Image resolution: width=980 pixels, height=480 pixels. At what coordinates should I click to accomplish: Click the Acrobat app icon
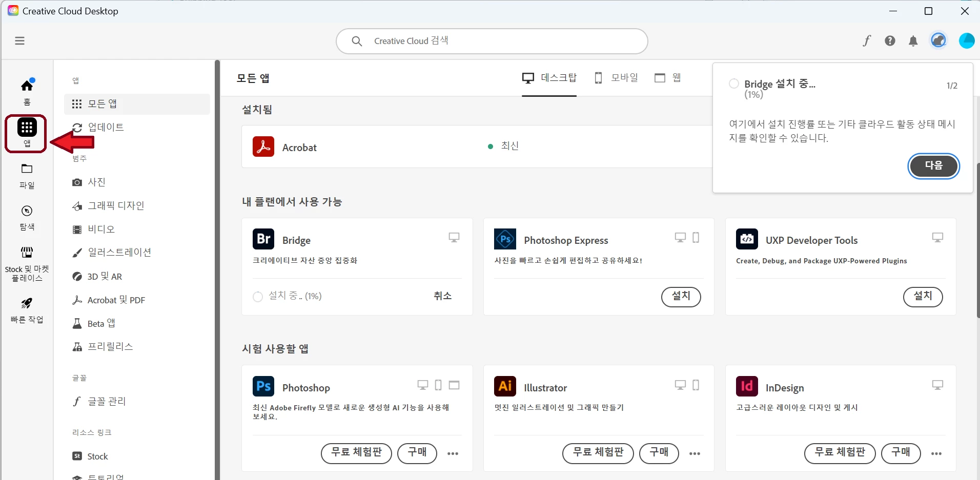pyautogui.click(x=263, y=147)
